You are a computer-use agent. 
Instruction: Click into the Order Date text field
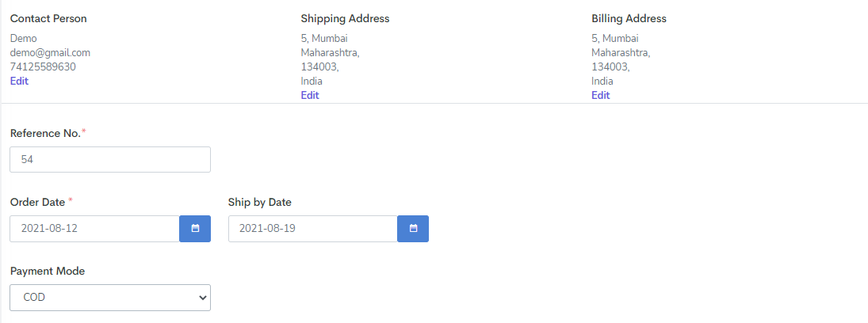[x=94, y=229]
